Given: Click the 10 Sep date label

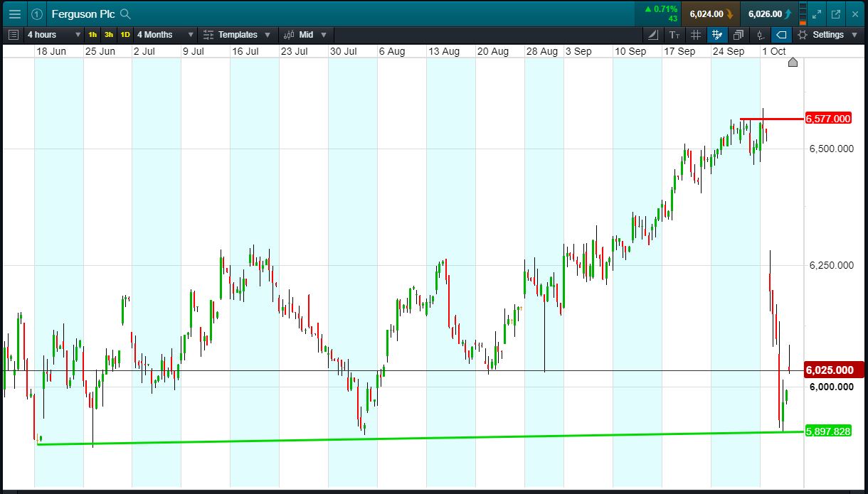Looking at the screenshot, I should (630, 51).
